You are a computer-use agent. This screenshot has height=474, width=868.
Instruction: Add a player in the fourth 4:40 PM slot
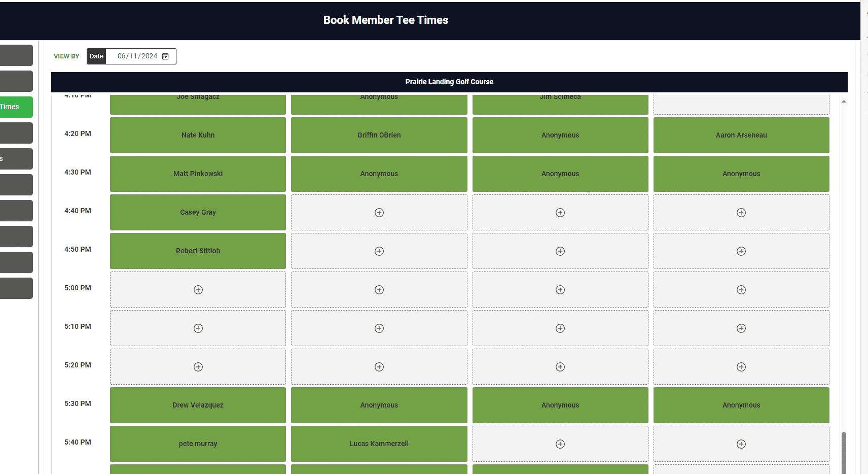point(741,212)
